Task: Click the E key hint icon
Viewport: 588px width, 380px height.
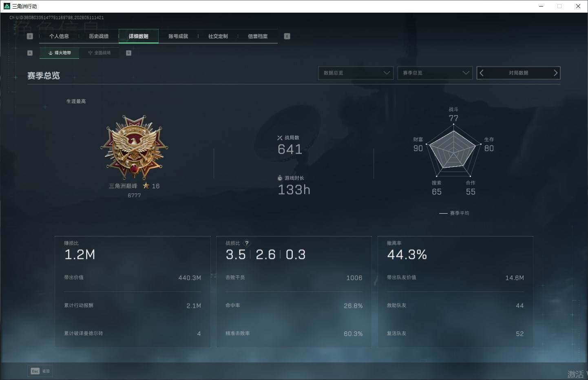Action: pos(287,36)
